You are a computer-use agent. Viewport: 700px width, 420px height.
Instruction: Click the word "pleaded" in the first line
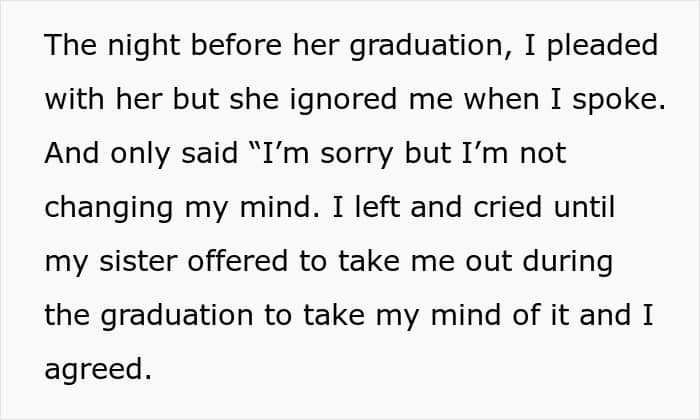pos(602,46)
